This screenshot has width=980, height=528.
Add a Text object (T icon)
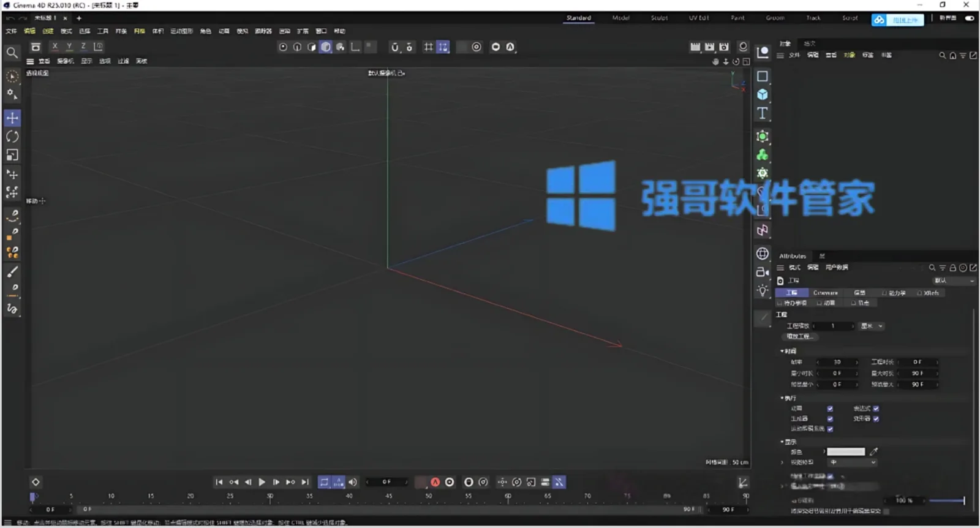tap(763, 113)
